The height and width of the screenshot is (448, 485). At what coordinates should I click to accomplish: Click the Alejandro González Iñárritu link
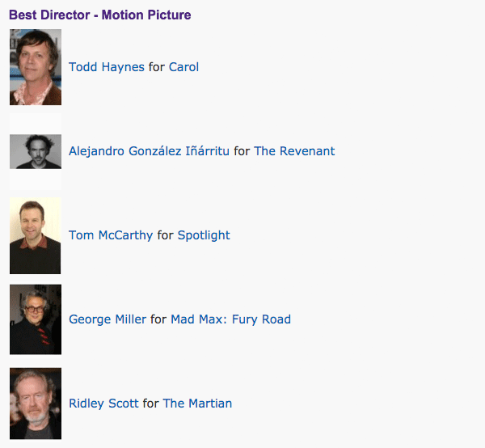[x=150, y=151]
